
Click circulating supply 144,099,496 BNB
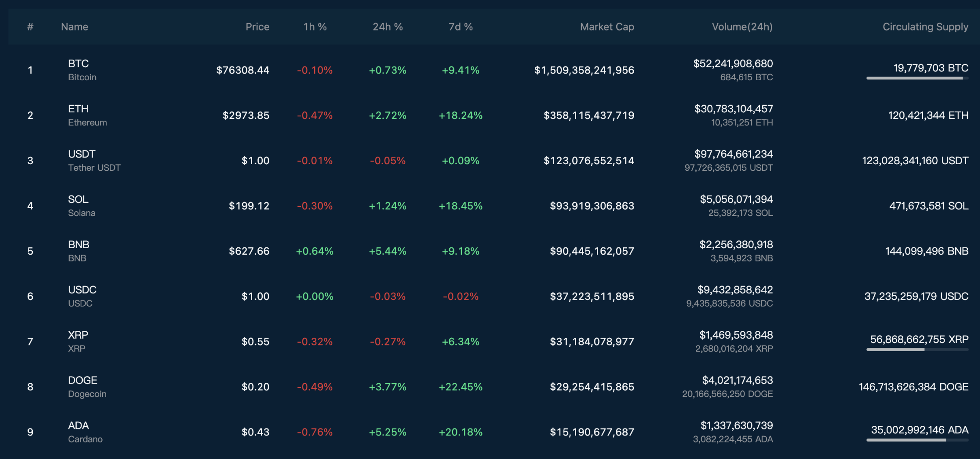(x=927, y=251)
